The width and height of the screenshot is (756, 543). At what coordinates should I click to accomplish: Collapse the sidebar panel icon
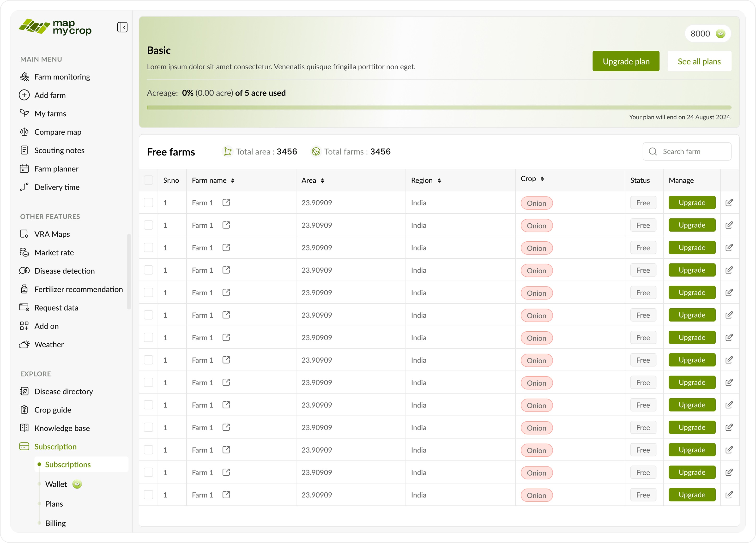122,27
